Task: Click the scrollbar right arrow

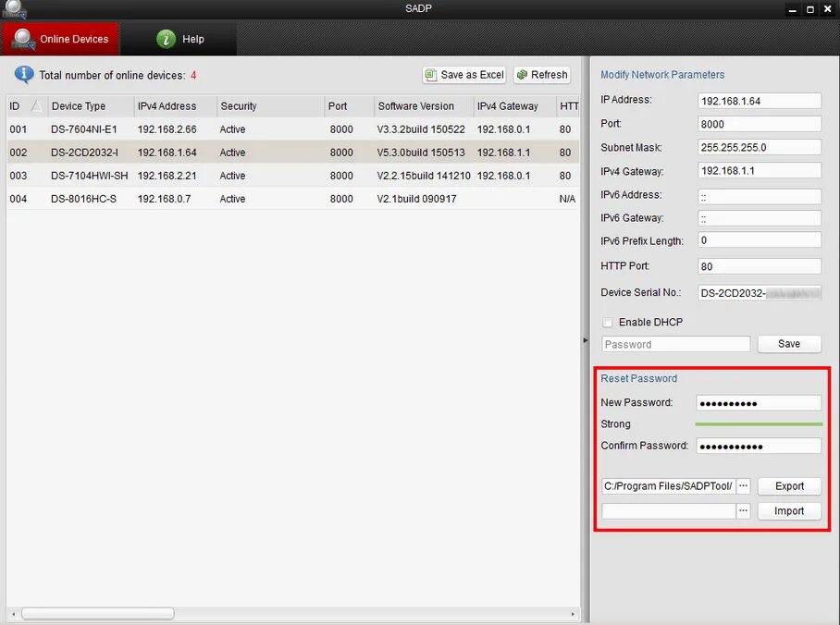Action: coord(573,614)
